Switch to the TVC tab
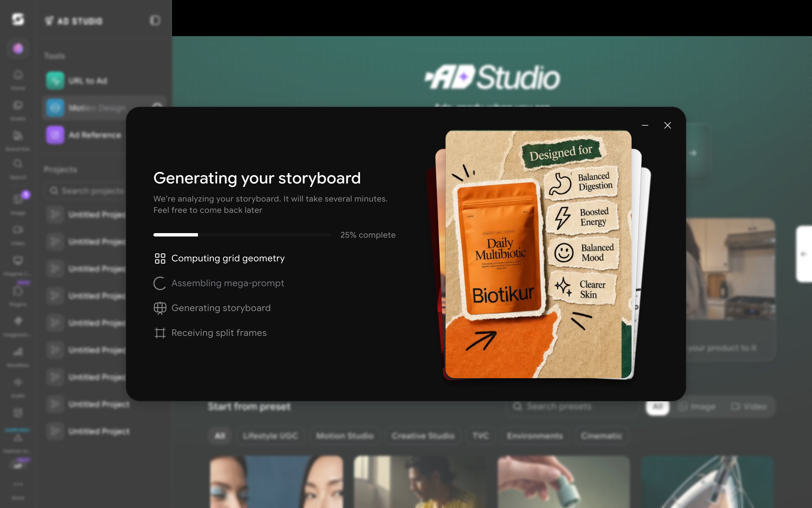The height and width of the screenshot is (508, 812). click(x=480, y=436)
